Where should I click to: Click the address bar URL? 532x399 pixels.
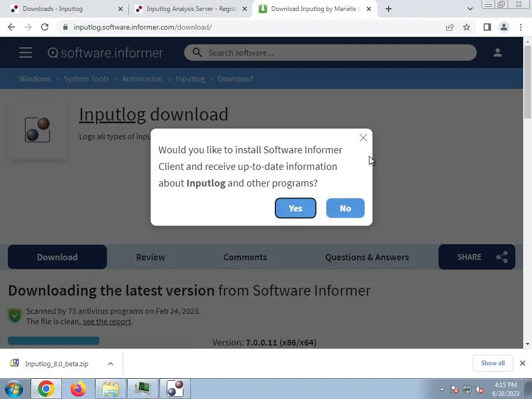click(142, 27)
